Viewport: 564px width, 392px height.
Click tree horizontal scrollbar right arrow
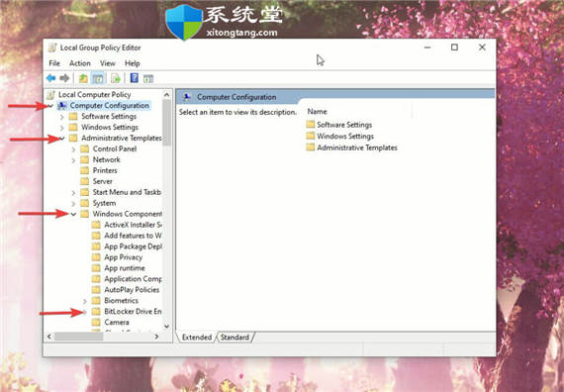point(156,337)
